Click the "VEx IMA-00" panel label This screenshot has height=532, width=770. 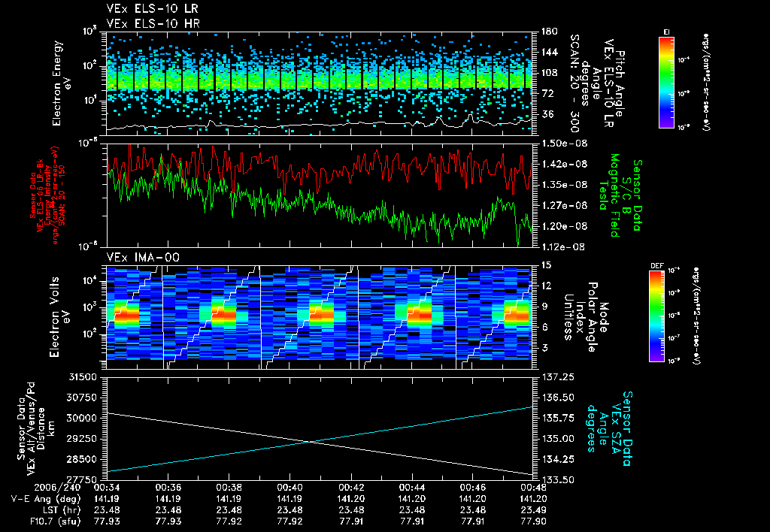coord(143,257)
